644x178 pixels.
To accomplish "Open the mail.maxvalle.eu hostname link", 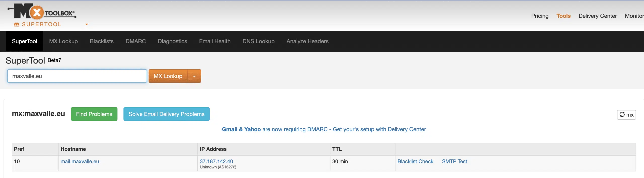I will (x=80, y=161).
